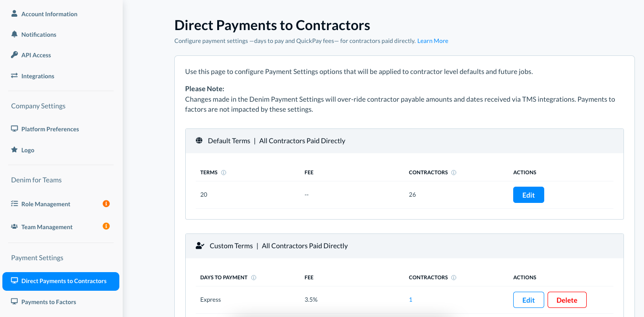This screenshot has width=644, height=317.
Task: Click the orange alert icon beside Role Management
Action: pos(106,204)
